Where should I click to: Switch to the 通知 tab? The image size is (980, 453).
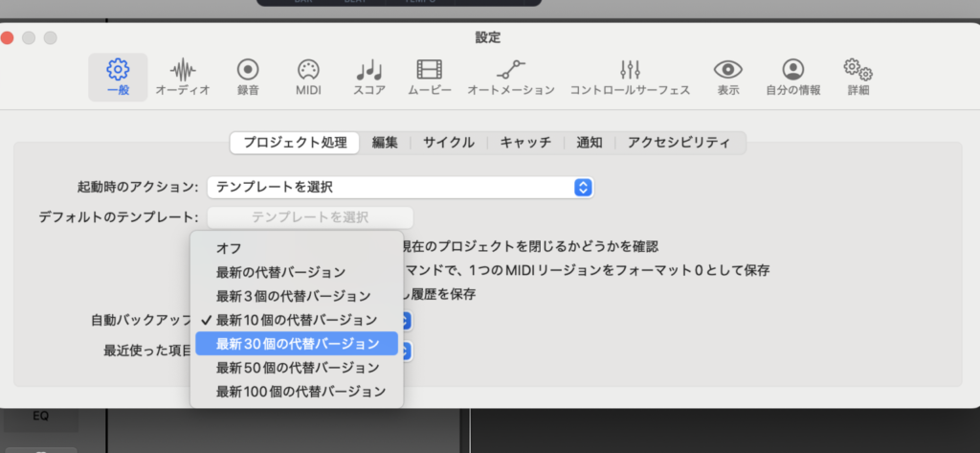[x=590, y=143]
